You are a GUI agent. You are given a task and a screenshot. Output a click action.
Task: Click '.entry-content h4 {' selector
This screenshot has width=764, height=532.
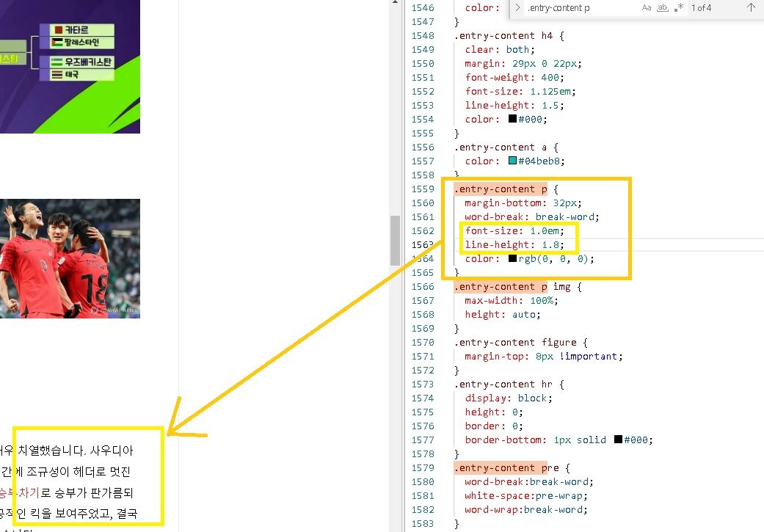[509, 35]
